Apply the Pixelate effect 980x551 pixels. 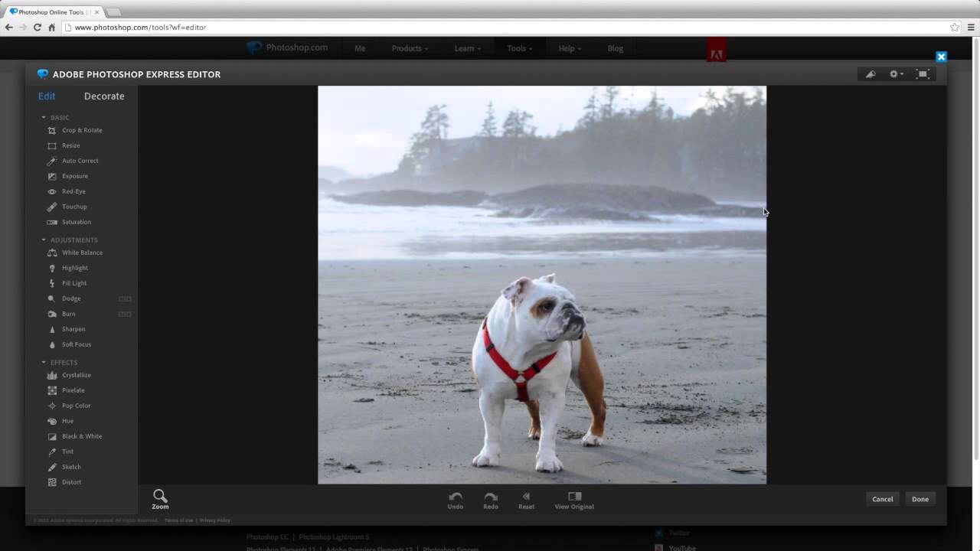[x=66, y=390]
